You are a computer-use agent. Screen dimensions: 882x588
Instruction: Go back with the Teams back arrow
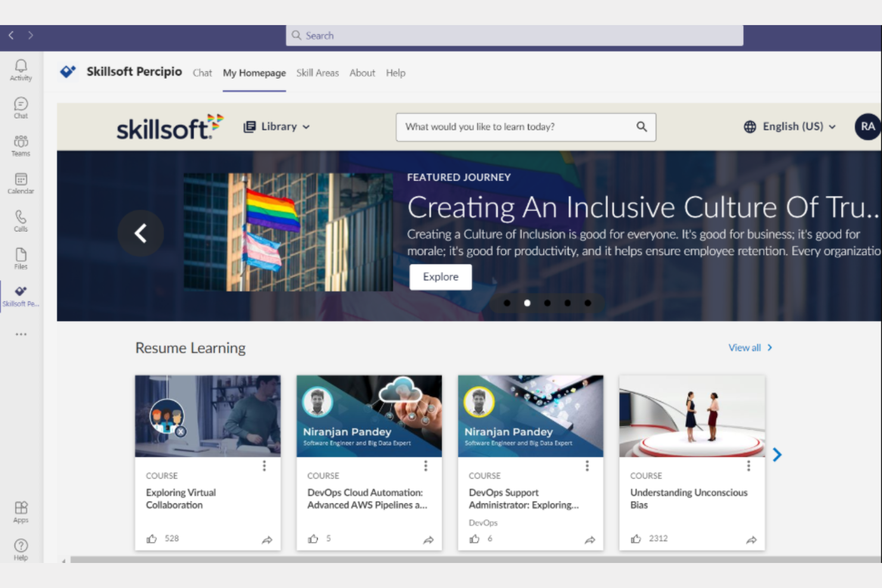pyautogui.click(x=11, y=35)
